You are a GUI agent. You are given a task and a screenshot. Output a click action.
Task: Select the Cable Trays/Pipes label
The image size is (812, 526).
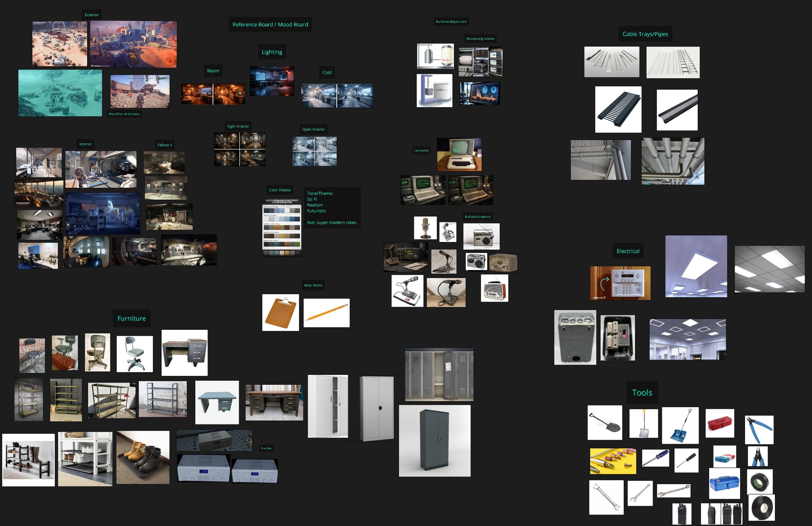645,34
